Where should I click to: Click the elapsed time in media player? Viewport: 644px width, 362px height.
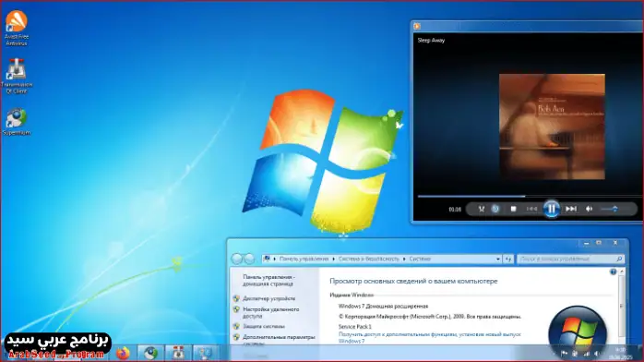click(x=455, y=209)
